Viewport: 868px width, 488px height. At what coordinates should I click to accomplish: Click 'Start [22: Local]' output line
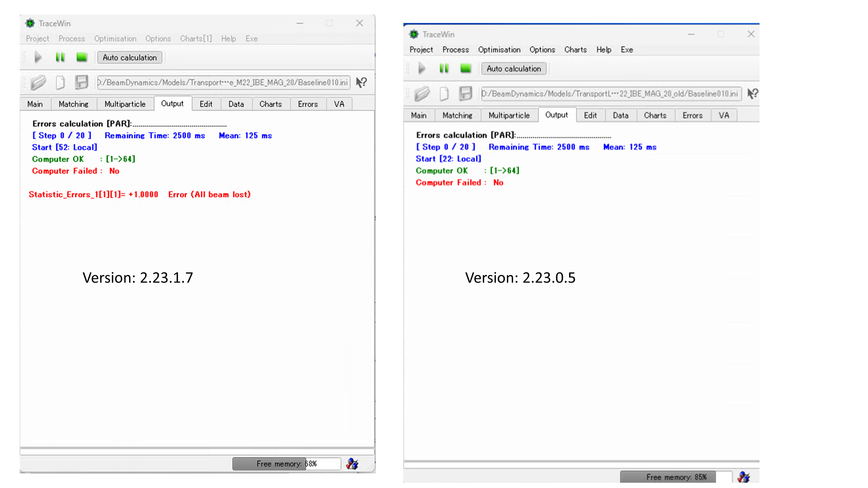click(448, 159)
